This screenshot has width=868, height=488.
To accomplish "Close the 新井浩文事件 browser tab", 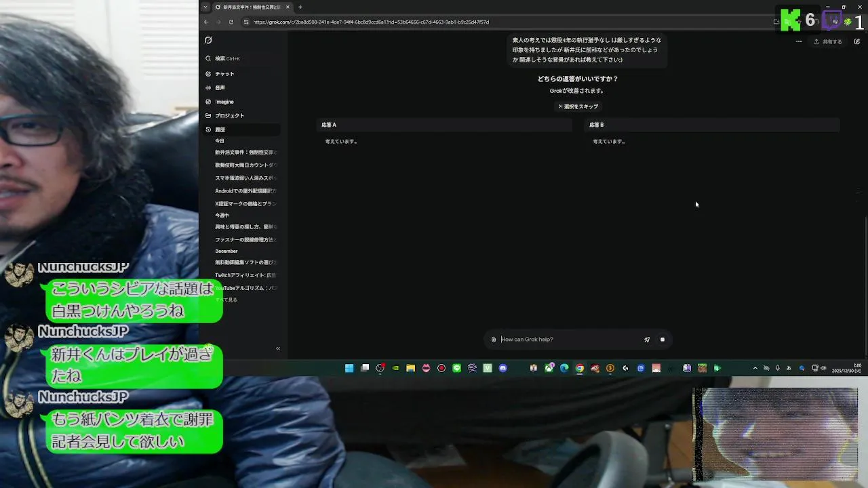I will tap(288, 7).
